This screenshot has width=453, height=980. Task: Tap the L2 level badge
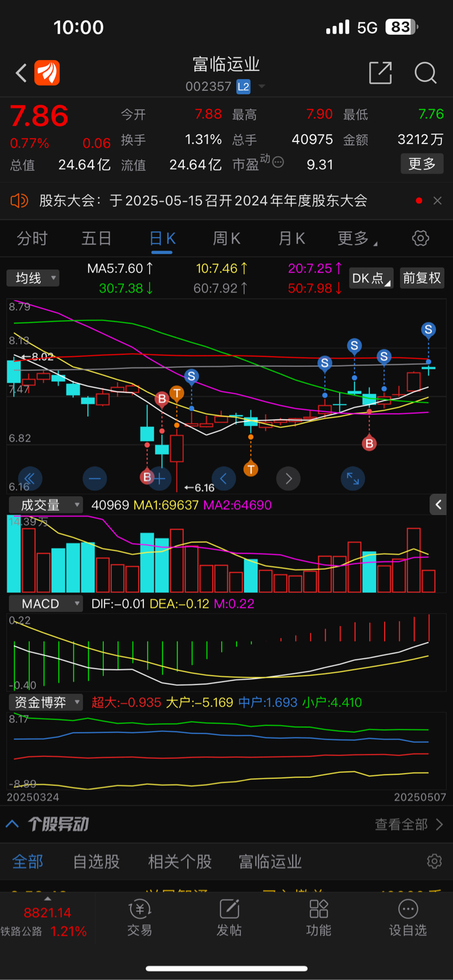click(243, 87)
